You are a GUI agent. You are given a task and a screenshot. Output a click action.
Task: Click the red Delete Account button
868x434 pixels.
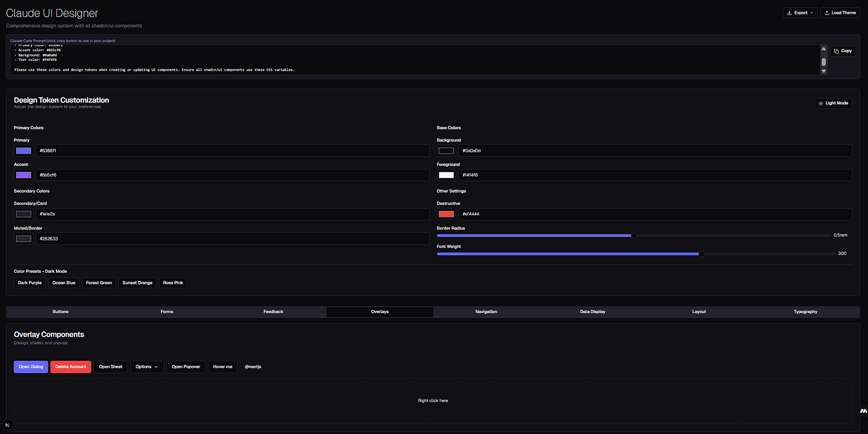(x=71, y=366)
